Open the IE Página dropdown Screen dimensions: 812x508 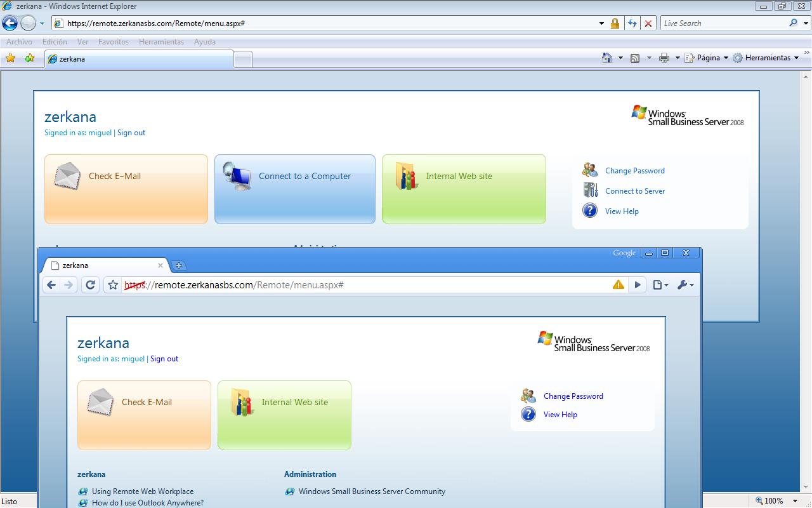[706, 58]
